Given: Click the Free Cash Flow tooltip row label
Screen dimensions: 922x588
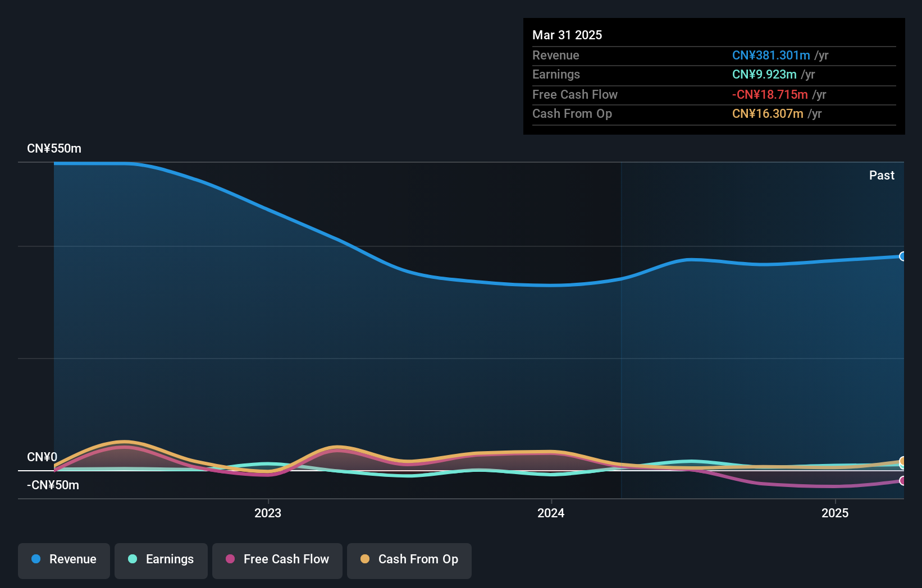Looking at the screenshot, I should click(x=575, y=95).
